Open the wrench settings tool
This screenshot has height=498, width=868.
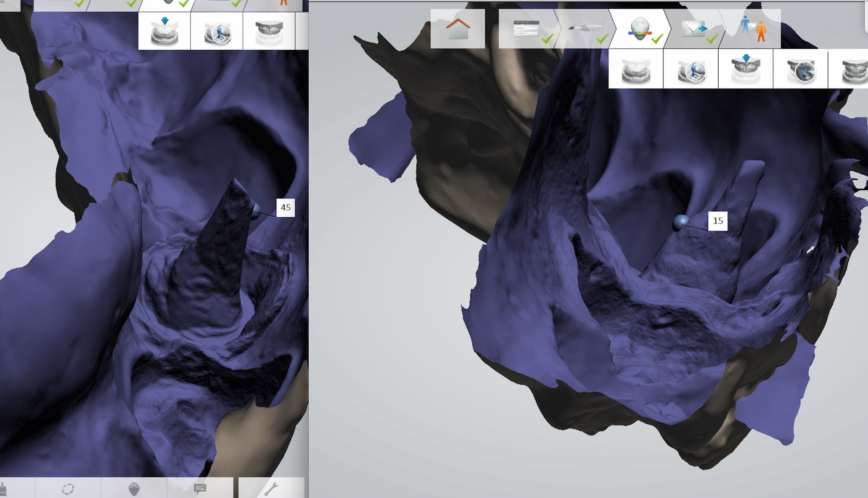(x=271, y=488)
